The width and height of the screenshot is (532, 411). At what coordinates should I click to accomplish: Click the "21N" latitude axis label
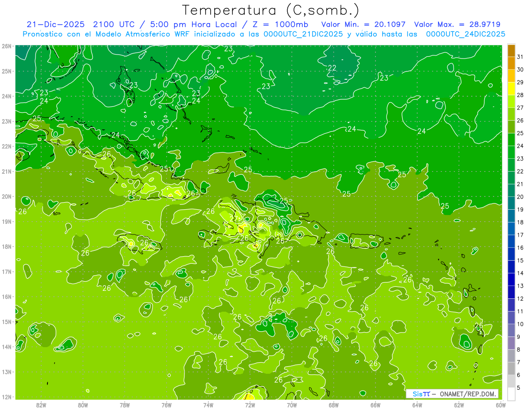[x=6, y=171]
